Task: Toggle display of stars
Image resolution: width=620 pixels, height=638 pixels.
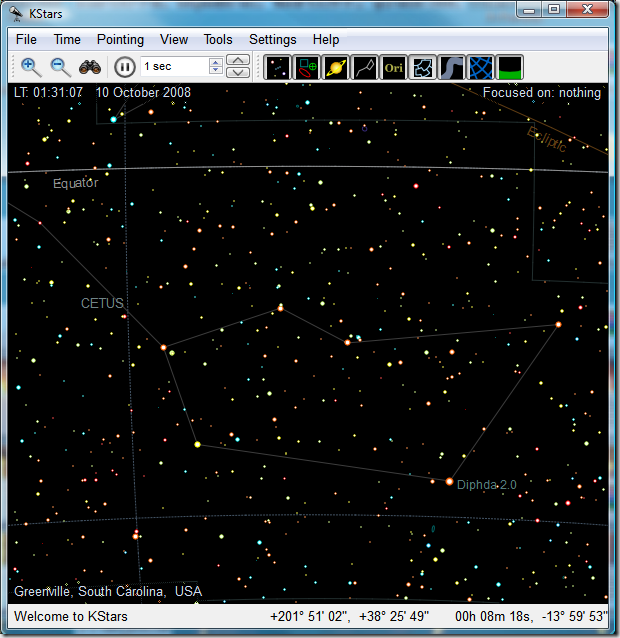Action: (x=278, y=67)
